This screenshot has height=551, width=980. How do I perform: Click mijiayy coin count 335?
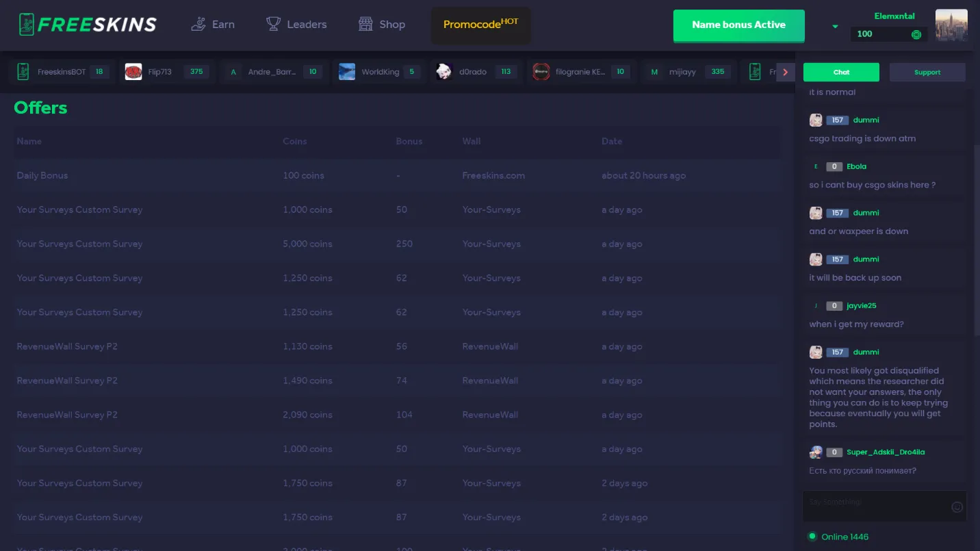point(718,72)
